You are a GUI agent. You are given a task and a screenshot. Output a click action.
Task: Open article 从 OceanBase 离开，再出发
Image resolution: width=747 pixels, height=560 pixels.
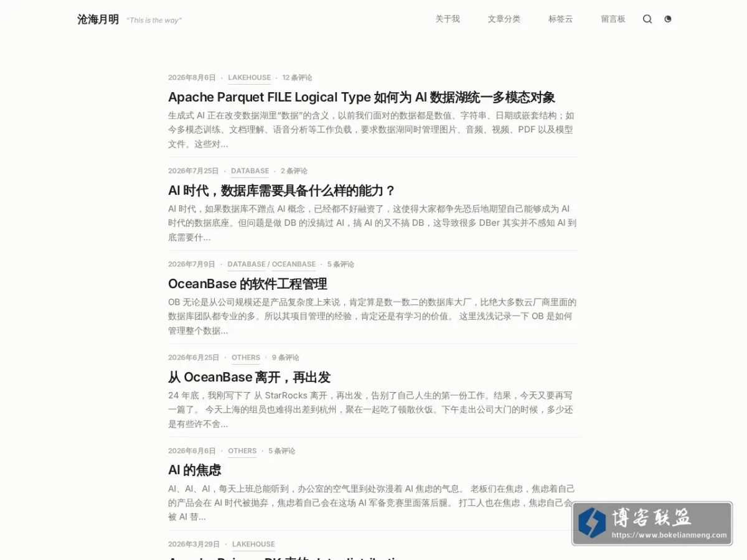point(249,377)
